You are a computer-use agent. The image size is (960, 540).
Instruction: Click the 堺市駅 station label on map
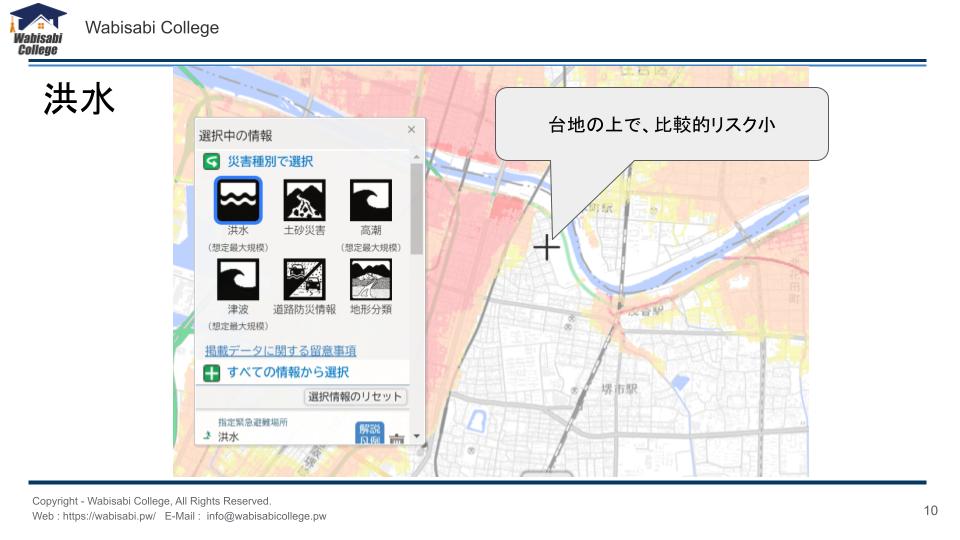pyautogui.click(x=620, y=388)
